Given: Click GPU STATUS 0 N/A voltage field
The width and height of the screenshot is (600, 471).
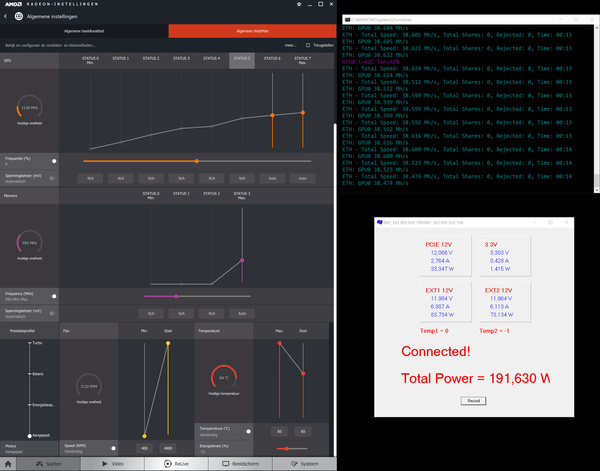Looking at the screenshot, I should pyautogui.click(x=90, y=178).
